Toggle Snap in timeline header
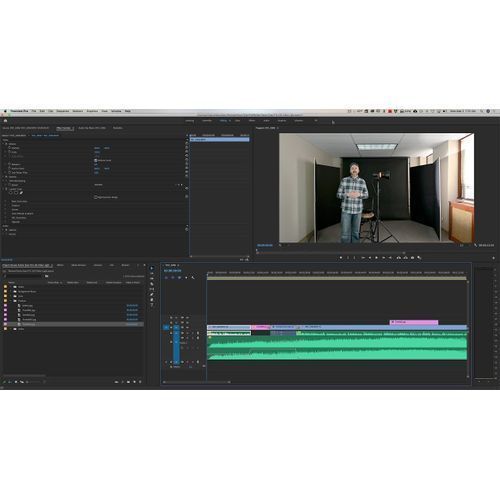This screenshot has width=500, height=500. tap(173, 277)
